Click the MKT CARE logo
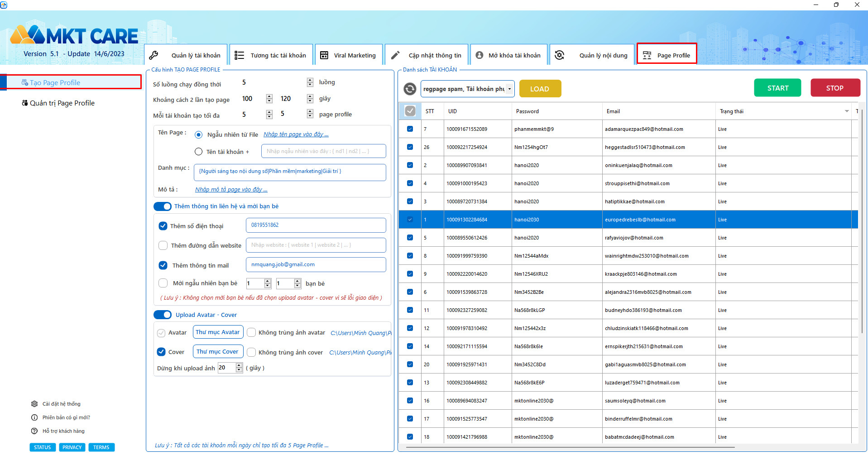Screen dimensions: 868x455 (74, 35)
